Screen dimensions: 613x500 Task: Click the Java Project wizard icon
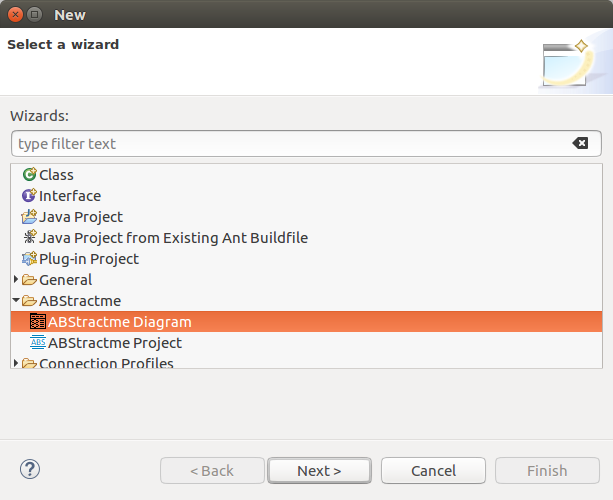(29, 217)
